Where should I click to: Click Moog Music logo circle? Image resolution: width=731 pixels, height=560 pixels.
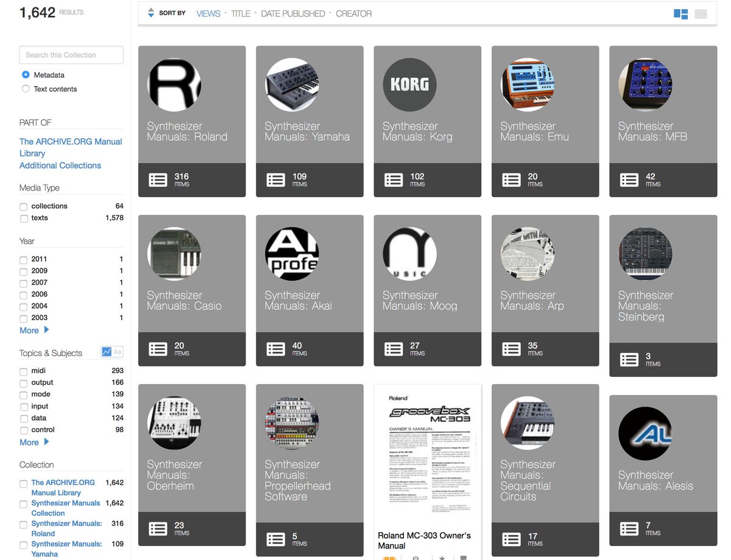click(409, 254)
